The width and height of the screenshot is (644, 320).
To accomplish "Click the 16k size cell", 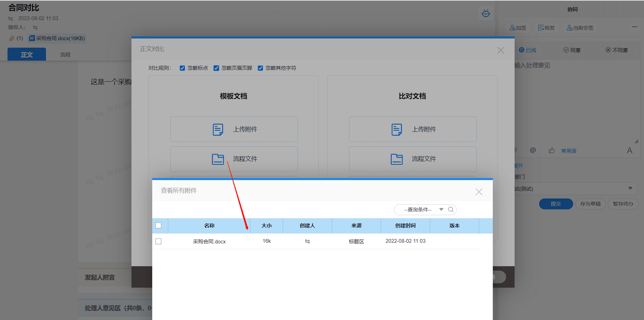I will 267,241.
